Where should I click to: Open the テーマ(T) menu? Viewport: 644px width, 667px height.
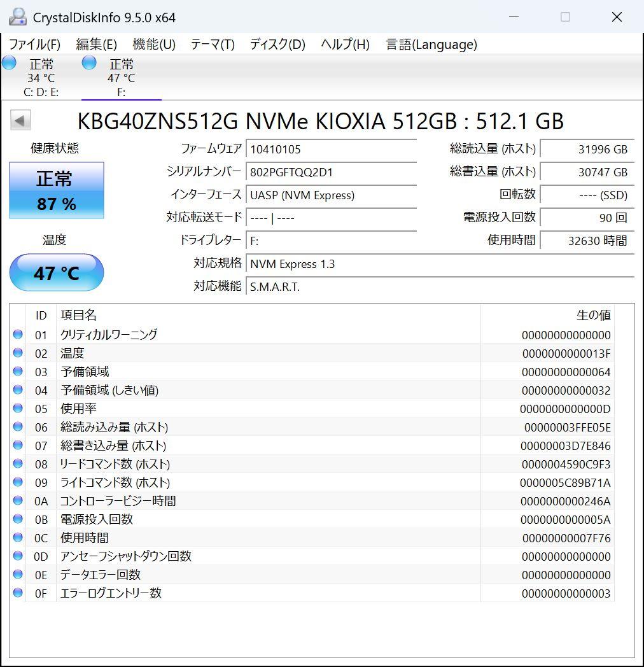point(213,45)
